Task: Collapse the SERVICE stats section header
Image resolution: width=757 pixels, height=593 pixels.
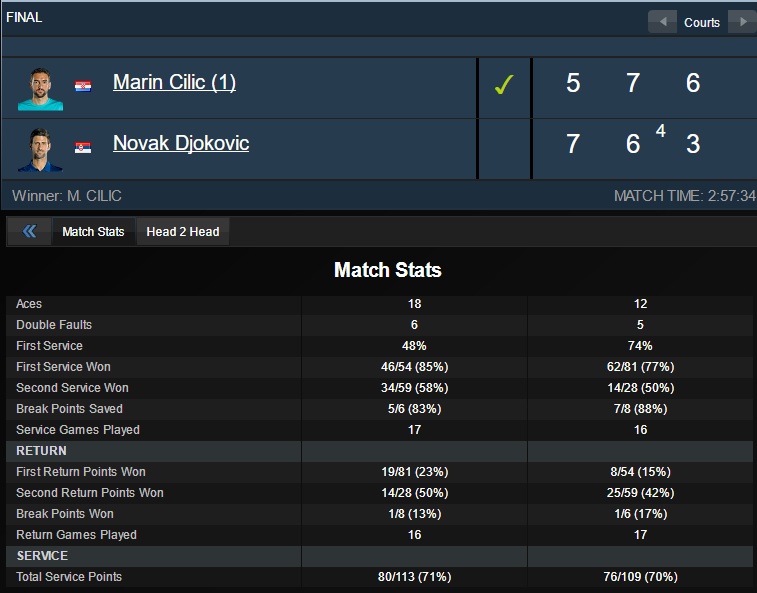Action: pyautogui.click(x=43, y=556)
